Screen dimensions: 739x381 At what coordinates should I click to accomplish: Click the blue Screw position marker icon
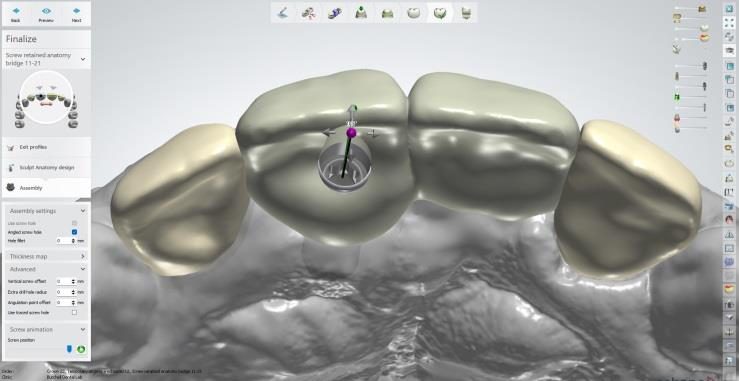[69, 349]
